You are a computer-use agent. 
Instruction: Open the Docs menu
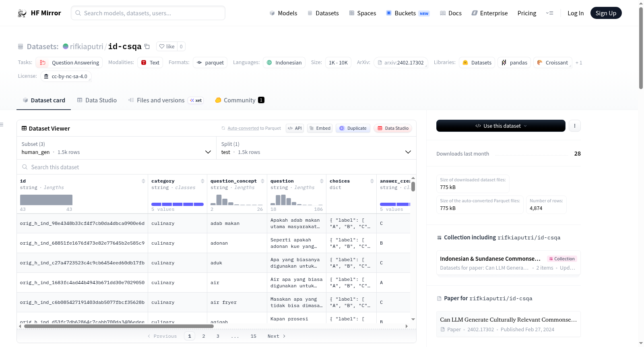click(450, 13)
